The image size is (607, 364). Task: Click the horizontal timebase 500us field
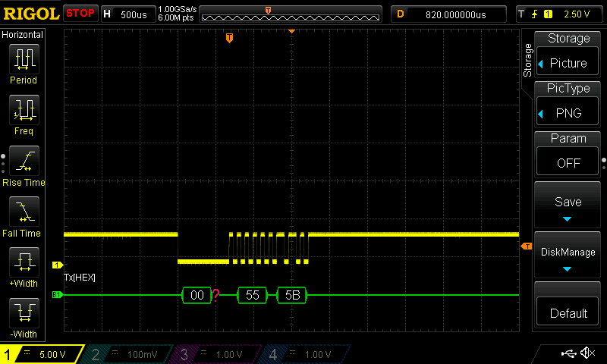point(128,14)
